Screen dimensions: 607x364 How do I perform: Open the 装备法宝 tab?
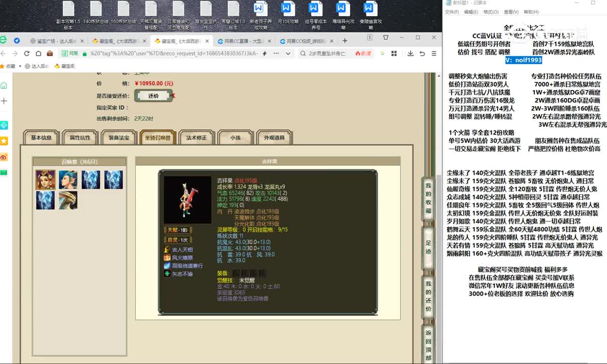click(x=118, y=138)
